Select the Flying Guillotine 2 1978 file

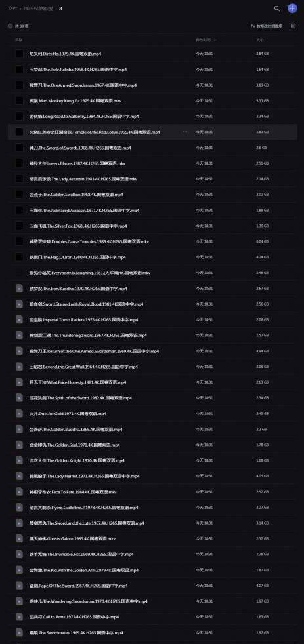83,508
